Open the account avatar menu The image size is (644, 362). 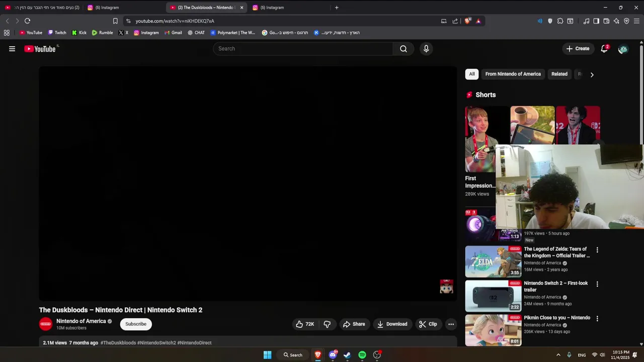(x=623, y=49)
